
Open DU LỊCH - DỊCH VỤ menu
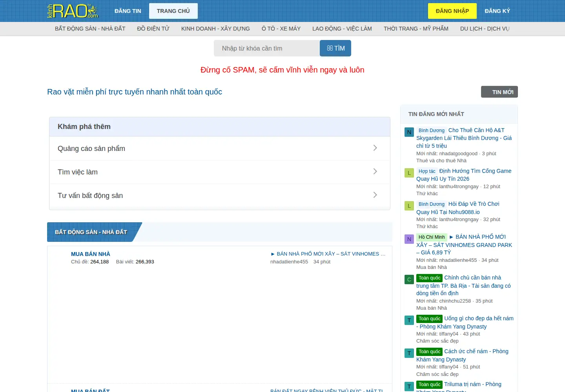point(485,29)
